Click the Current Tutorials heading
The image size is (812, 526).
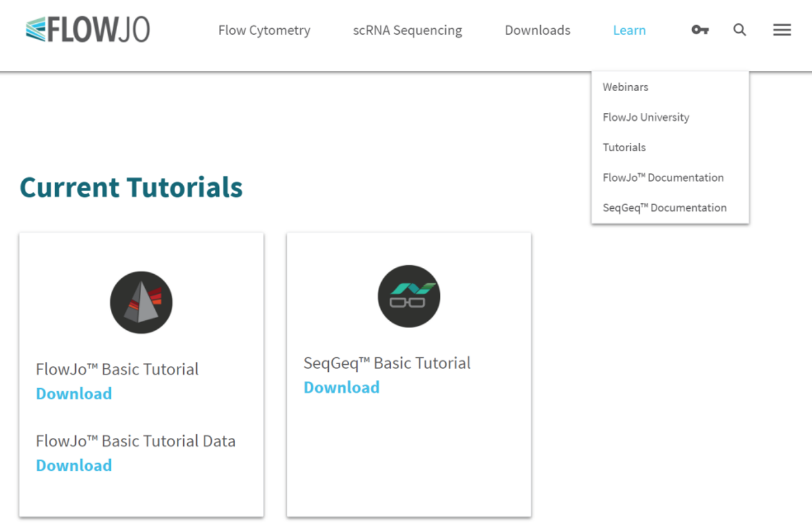pos(131,187)
